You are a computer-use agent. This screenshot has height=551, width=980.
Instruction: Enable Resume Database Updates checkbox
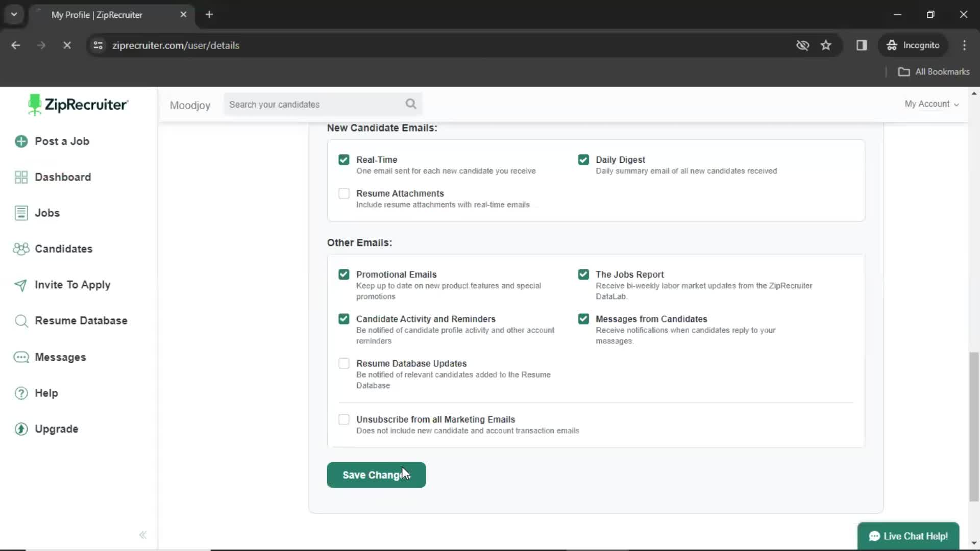coord(344,363)
